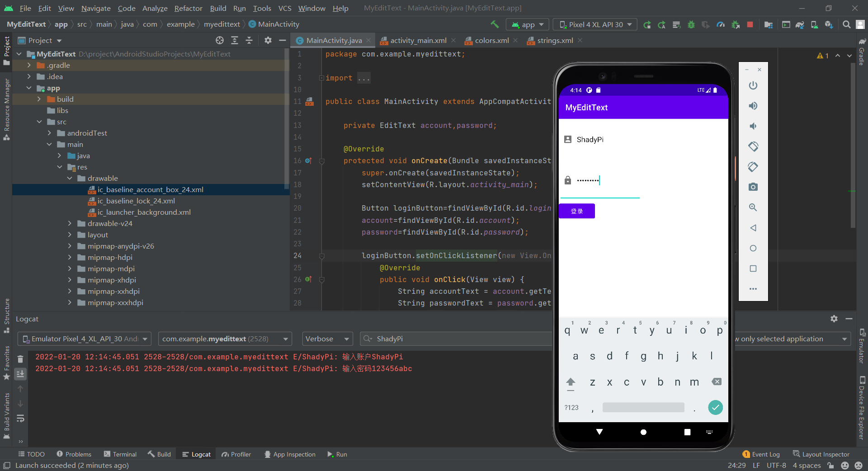Open the AVD Manager from the toolbar

(x=814, y=24)
